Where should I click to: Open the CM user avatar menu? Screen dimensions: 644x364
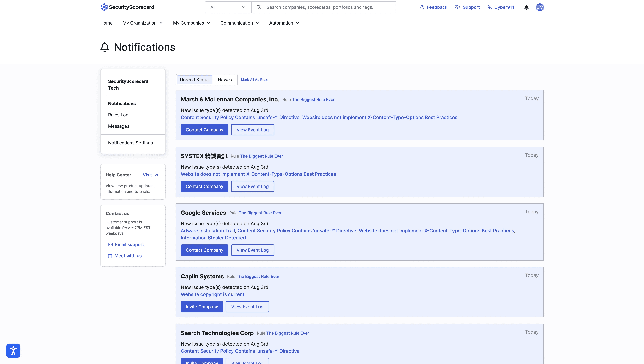point(540,7)
